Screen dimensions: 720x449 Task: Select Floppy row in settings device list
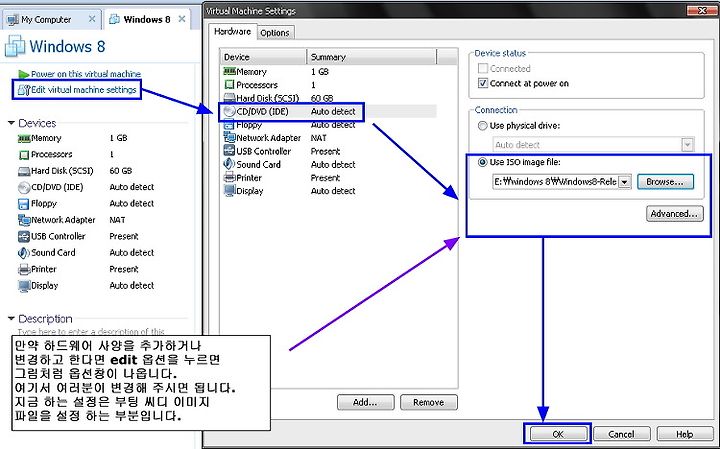point(328,125)
